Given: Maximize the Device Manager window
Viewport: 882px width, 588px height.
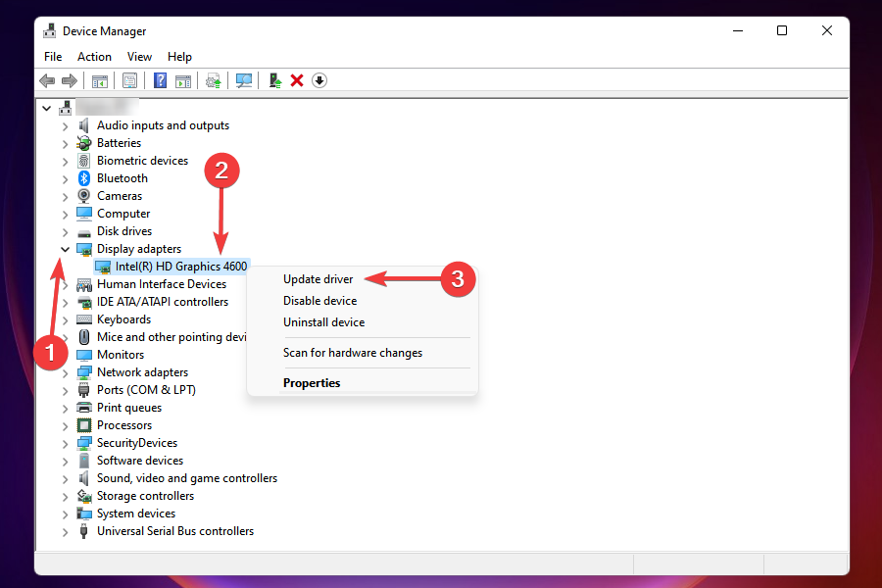Looking at the screenshot, I should coord(782,30).
